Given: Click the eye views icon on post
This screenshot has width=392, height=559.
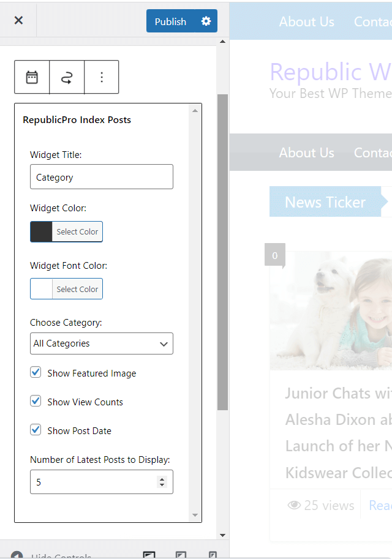Looking at the screenshot, I should coord(294,505).
